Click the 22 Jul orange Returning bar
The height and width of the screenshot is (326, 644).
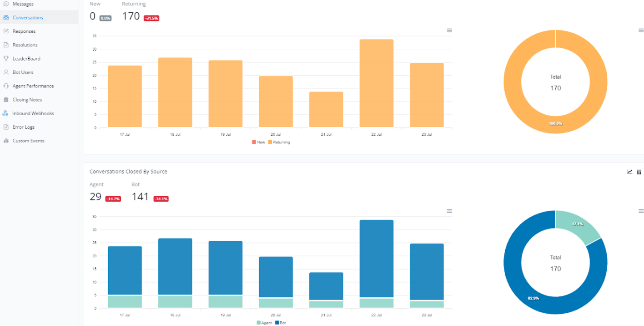tap(376, 83)
